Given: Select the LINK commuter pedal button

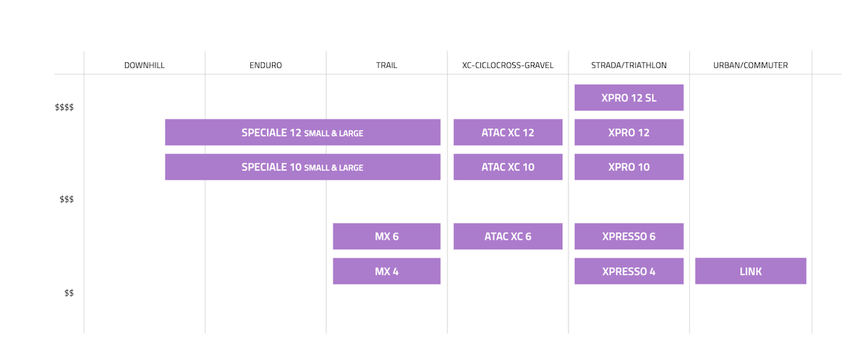Looking at the screenshot, I should tap(750, 271).
